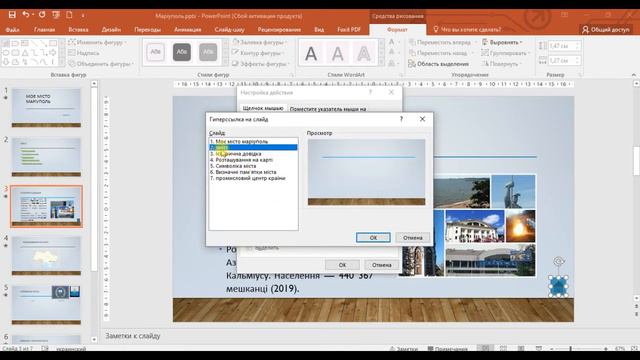Click the WordArt text effects A icon
The height and width of the screenshot is (360, 640).
click(x=392, y=63)
